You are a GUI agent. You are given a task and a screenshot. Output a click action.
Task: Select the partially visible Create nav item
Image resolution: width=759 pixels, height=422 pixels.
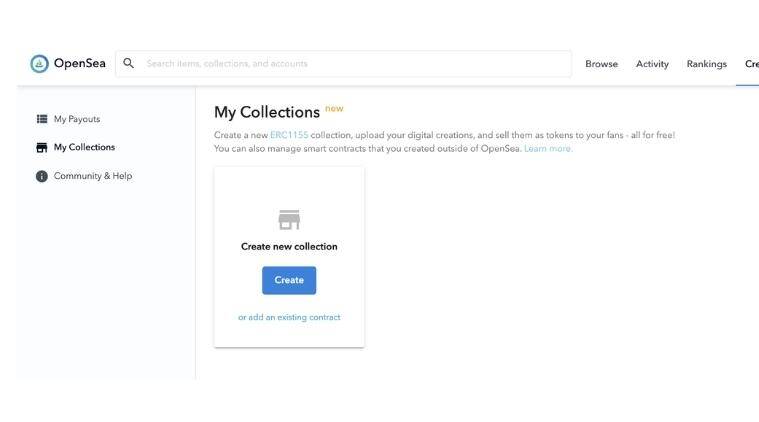point(751,64)
